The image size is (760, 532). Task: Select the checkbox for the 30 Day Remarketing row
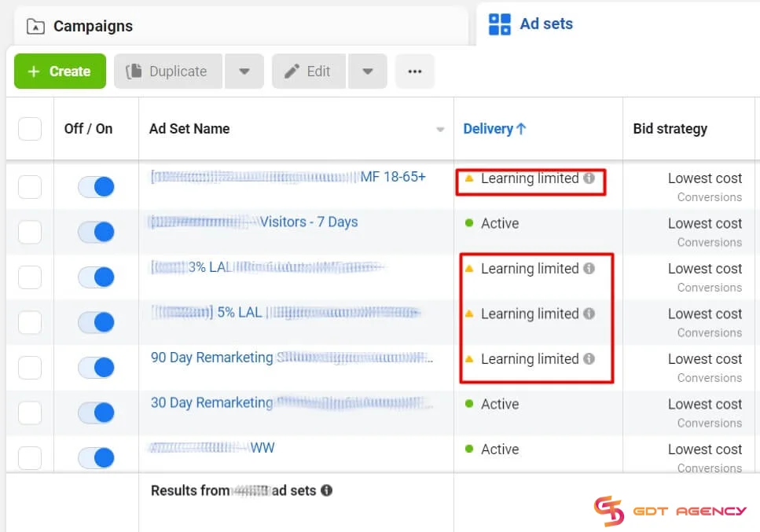tap(30, 413)
